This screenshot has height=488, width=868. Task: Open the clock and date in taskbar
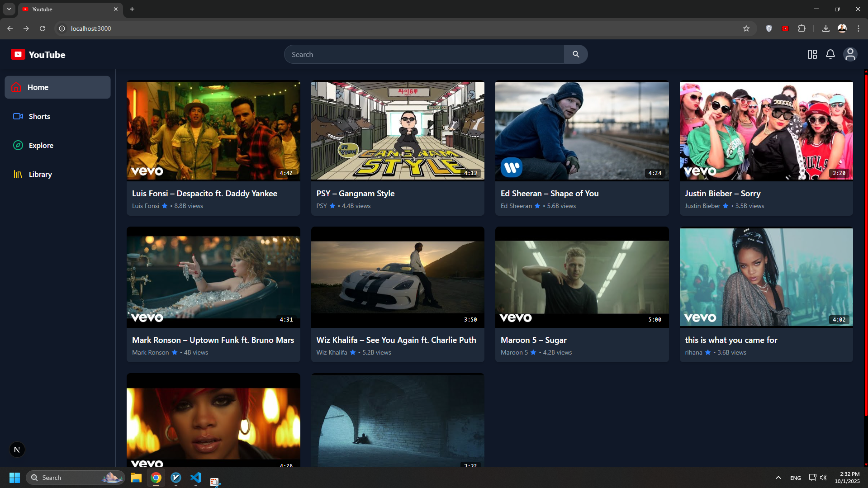click(x=847, y=478)
